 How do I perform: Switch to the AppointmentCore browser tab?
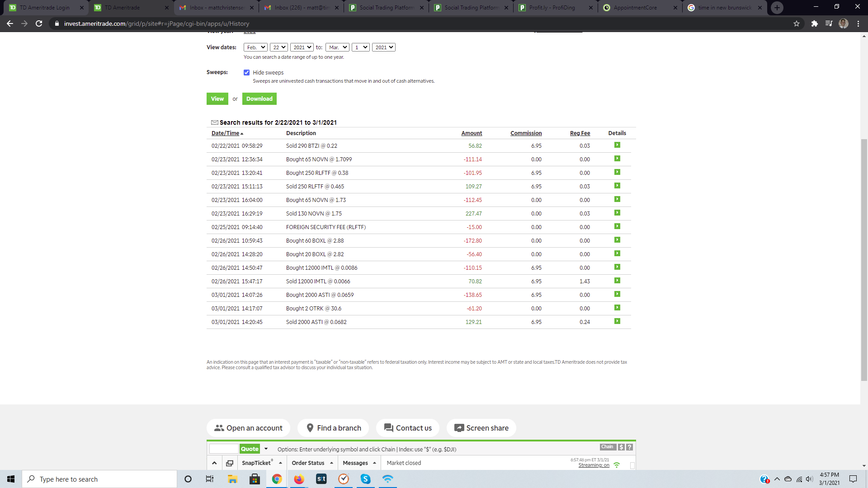point(635,8)
